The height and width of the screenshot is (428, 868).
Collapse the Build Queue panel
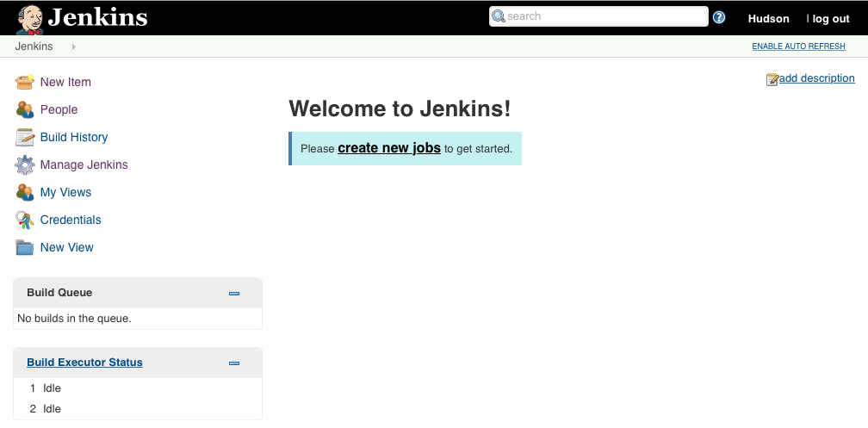pos(234,293)
